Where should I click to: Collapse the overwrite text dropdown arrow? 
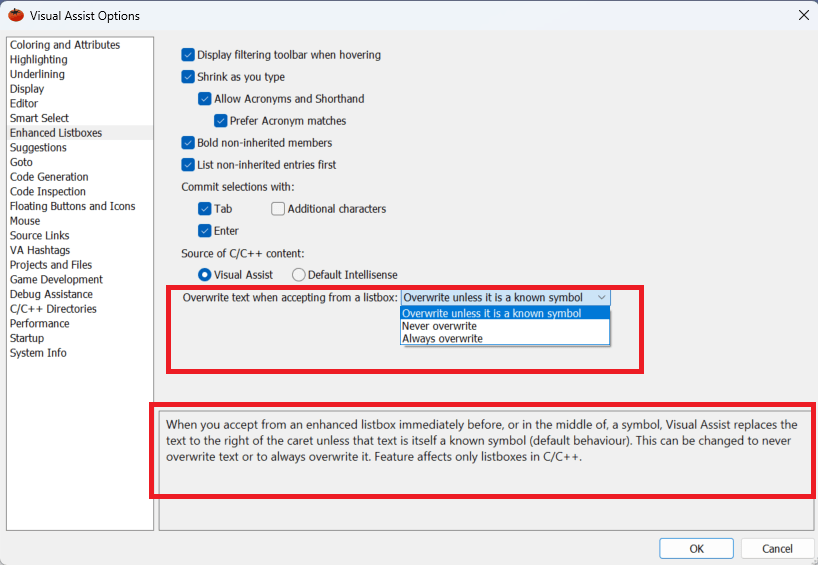click(x=600, y=298)
